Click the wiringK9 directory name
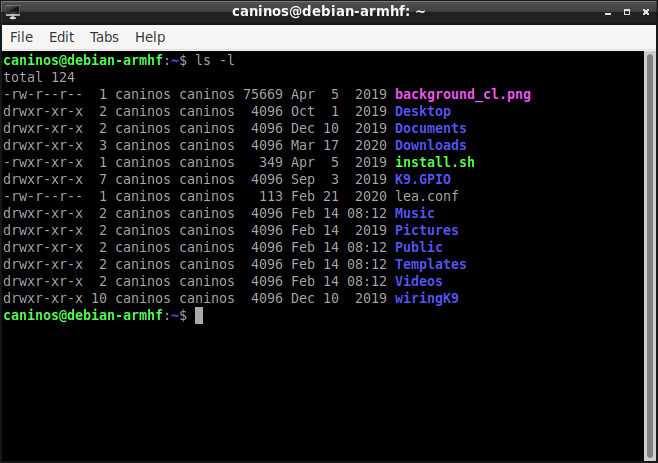 tap(427, 298)
